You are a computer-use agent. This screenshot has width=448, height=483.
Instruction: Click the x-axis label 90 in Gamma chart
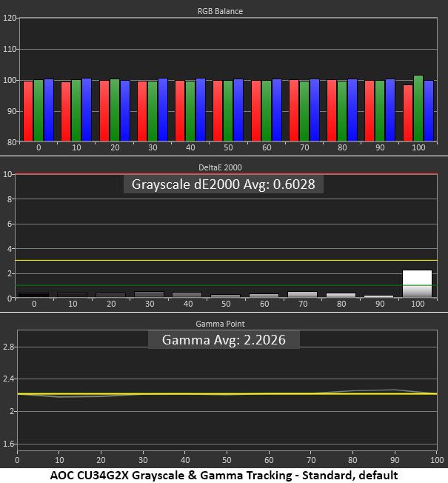[x=395, y=460]
